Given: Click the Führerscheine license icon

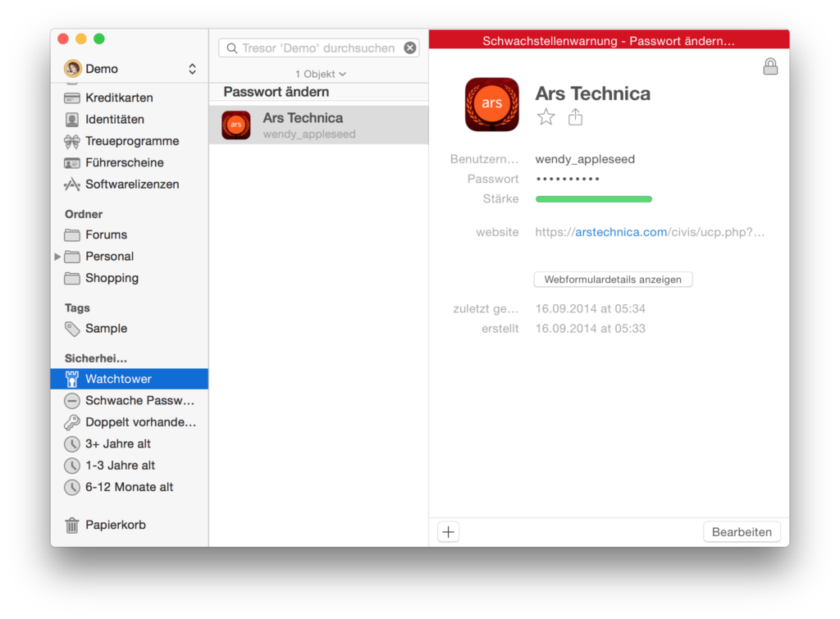Looking at the screenshot, I should pyautogui.click(x=72, y=163).
